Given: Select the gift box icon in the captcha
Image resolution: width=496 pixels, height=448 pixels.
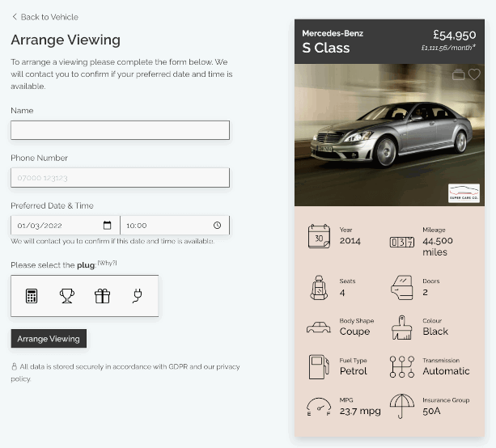Looking at the screenshot, I should point(102,296).
